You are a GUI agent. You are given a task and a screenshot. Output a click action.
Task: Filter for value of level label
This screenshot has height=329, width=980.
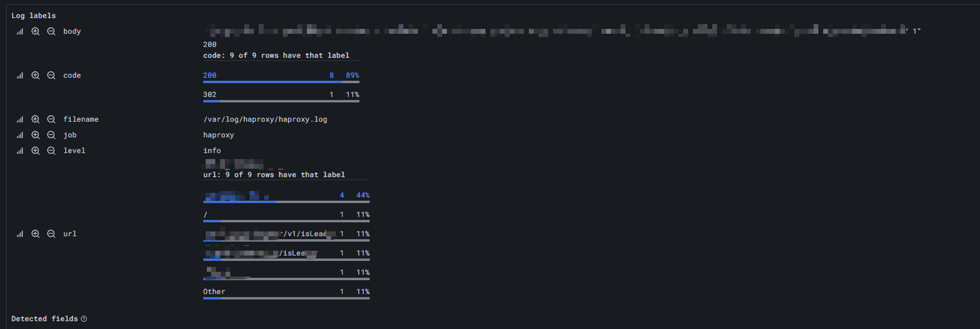(36, 151)
